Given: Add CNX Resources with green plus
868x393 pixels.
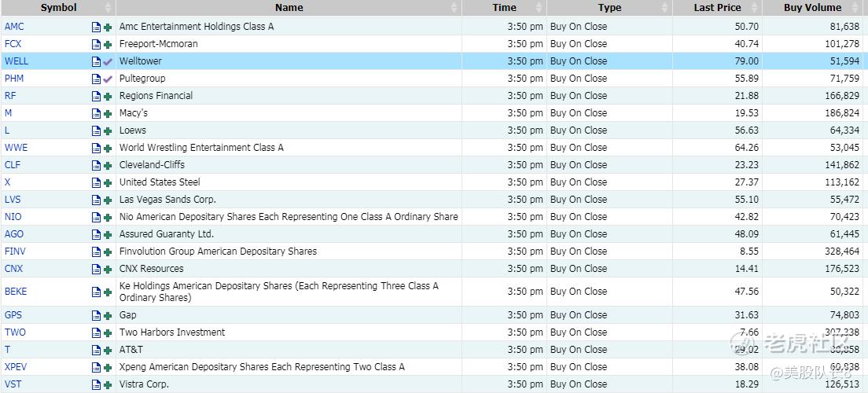Looking at the screenshot, I should [x=108, y=269].
